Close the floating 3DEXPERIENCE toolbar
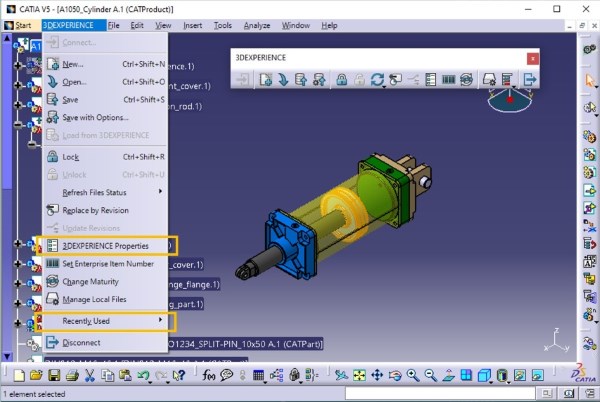The width and height of the screenshot is (600, 402). point(532,59)
